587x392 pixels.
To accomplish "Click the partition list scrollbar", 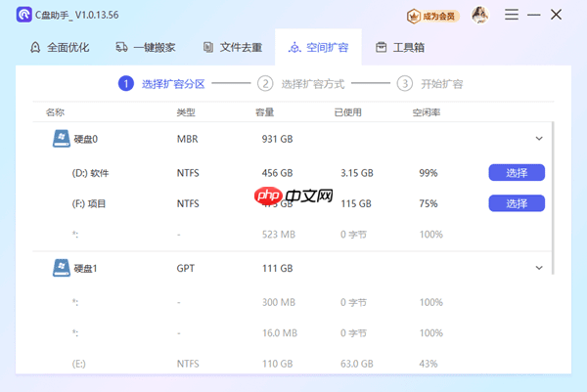I will pyautogui.click(x=553, y=197).
